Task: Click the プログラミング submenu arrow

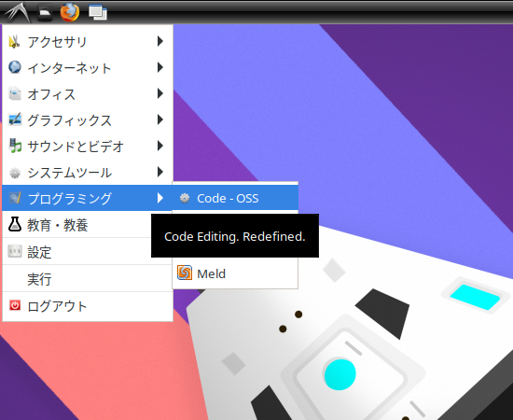Action: pos(160,198)
